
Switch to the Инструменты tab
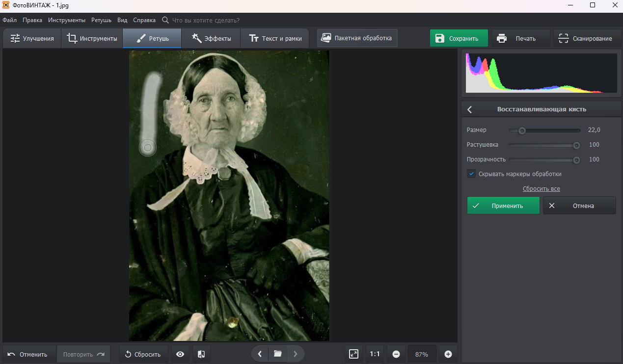92,38
